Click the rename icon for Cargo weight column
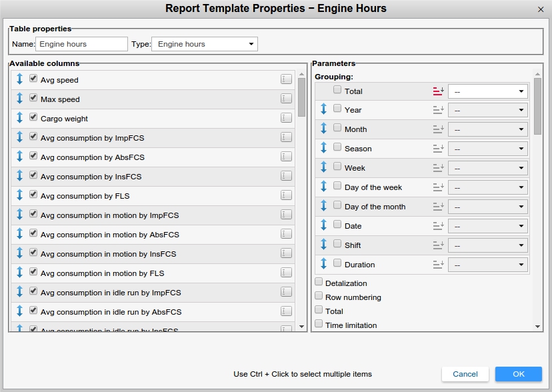Screen dimensions: 552x392 [286, 118]
